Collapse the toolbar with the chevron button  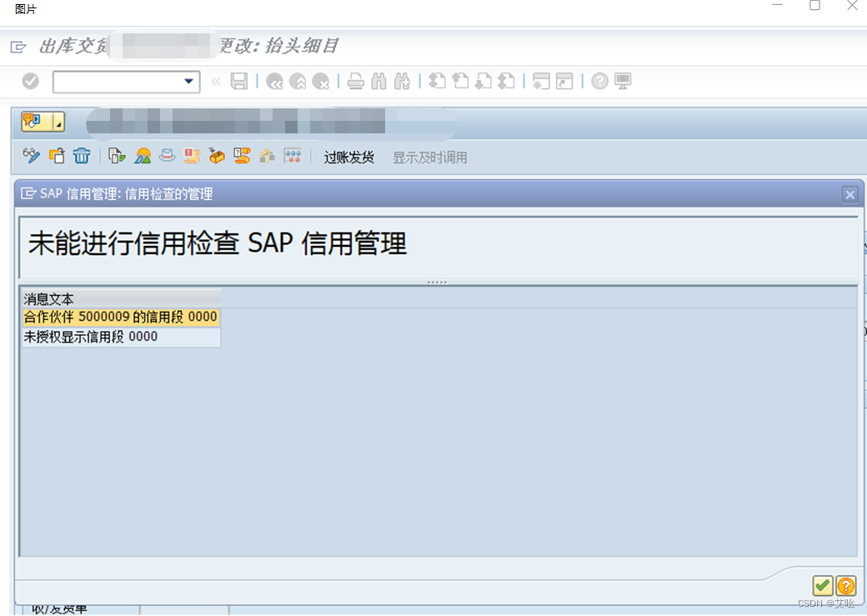[215, 81]
